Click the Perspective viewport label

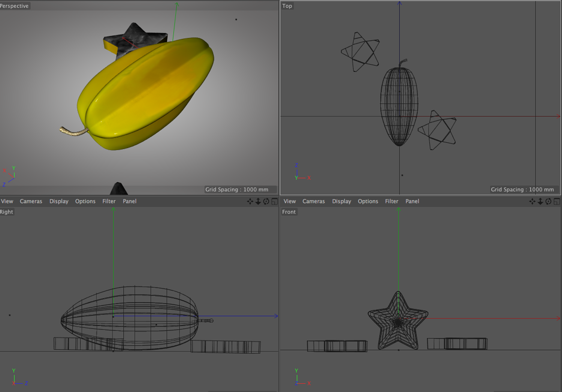pos(14,6)
